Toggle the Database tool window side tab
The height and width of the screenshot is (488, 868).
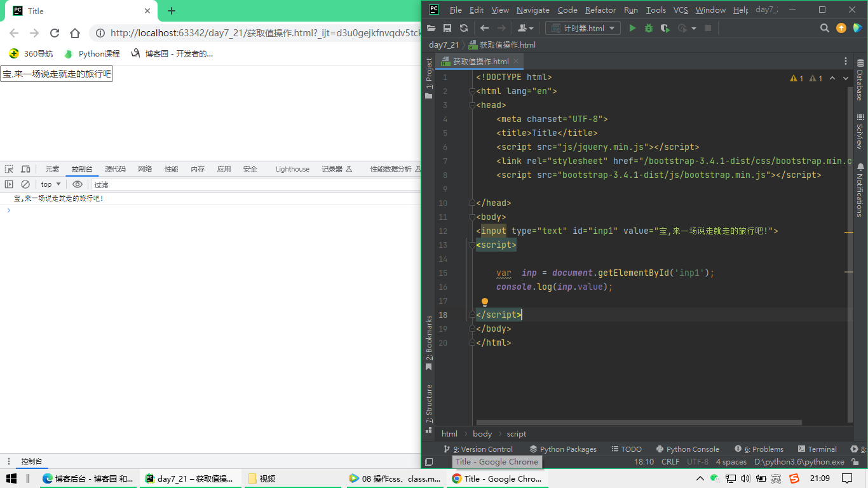860,80
